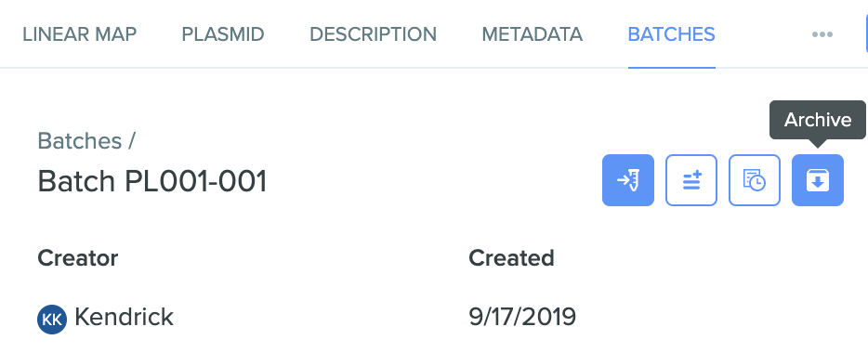Viewport: 868px width, 353px height.
Task: Click the Creator column header
Action: click(77, 258)
